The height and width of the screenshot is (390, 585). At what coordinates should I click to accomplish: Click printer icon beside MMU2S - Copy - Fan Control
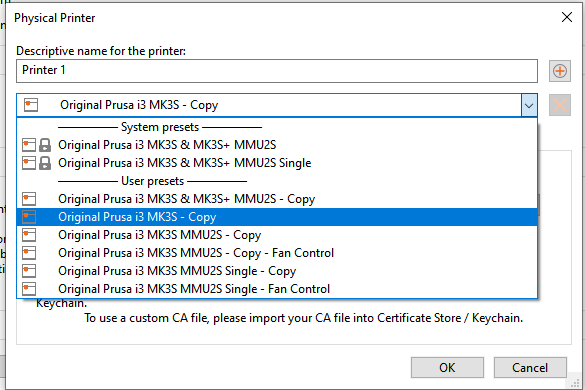pyautogui.click(x=29, y=253)
